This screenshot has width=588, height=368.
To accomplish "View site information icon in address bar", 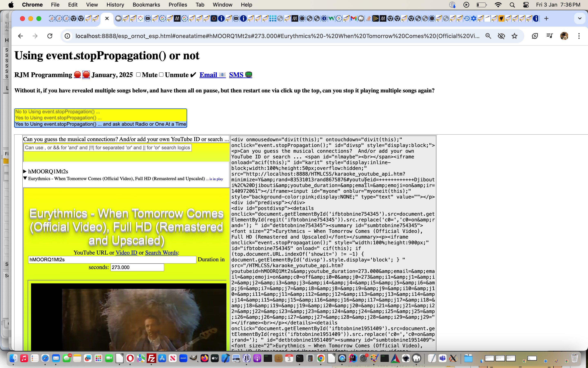I will (x=67, y=36).
